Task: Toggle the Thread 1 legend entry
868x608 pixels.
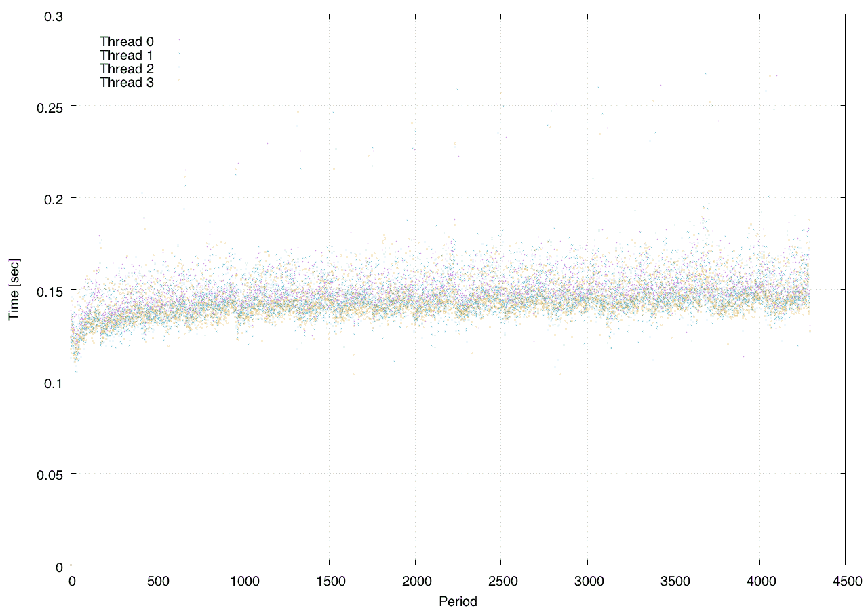Action: [x=127, y=55]
